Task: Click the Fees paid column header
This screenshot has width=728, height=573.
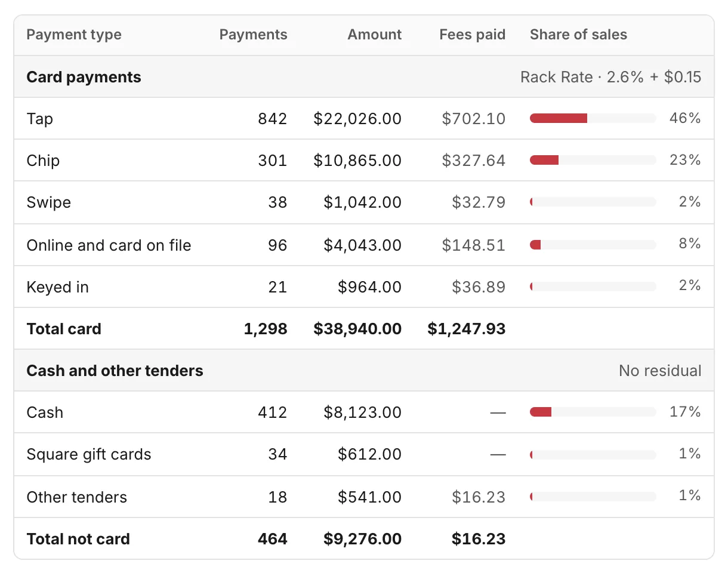Action: pos(473,35)
